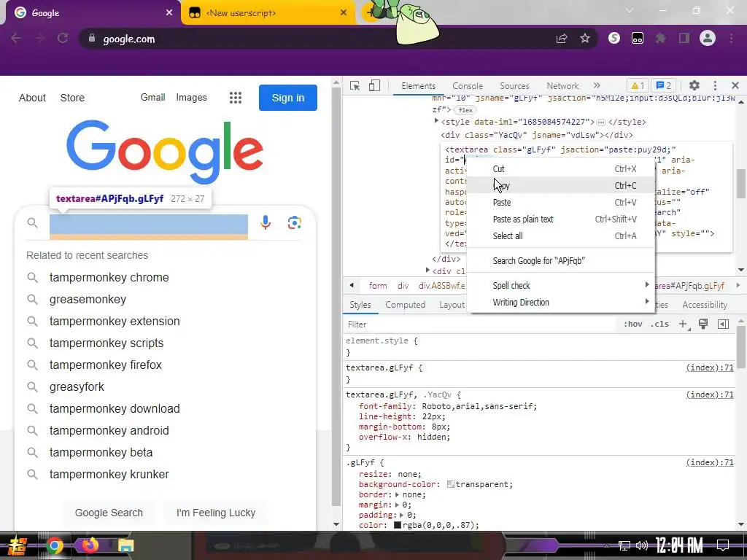Click the search by image lens icon
747x560 pixels.
[295, 222]
